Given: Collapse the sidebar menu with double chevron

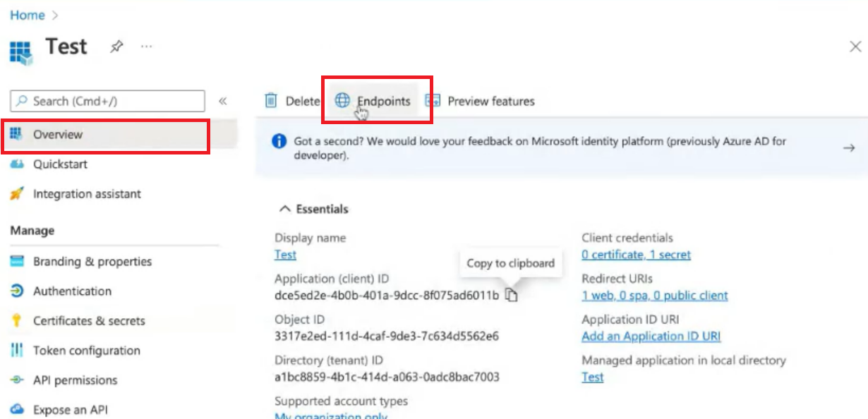Looking at the screenshot, I should point(223,101).
